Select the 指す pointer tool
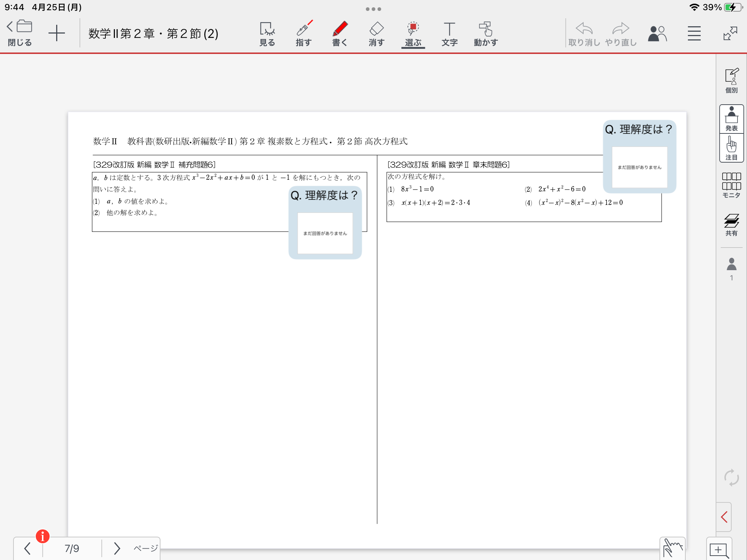Image resolution: width=747 pixels, height=560 pixels. (303, 34)
